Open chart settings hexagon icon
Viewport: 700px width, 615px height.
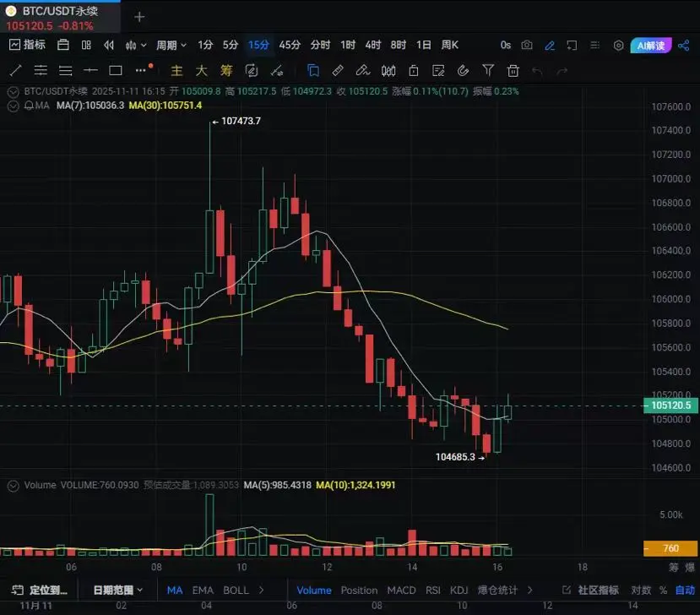tap(618, 46)
